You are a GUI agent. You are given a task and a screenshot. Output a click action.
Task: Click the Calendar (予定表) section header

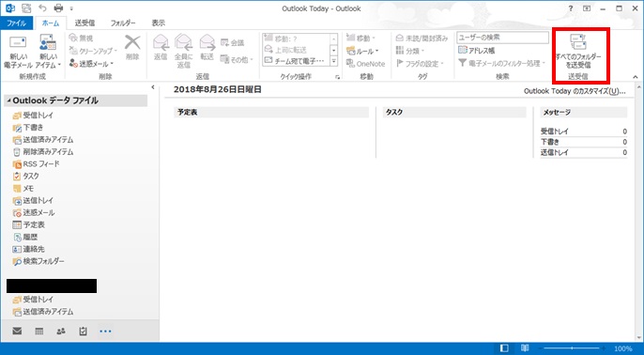(271, 112)
